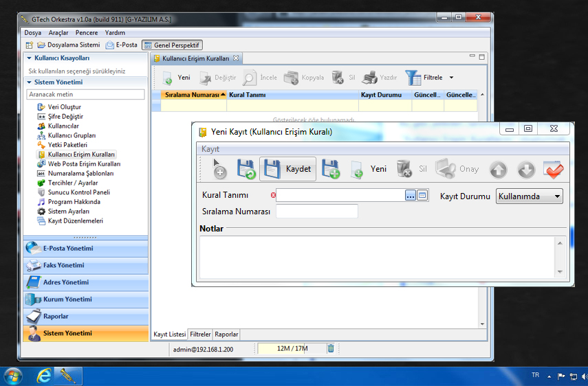Toggle the Genel Perspektif button
588x386 pixels.
coord(172,45)
